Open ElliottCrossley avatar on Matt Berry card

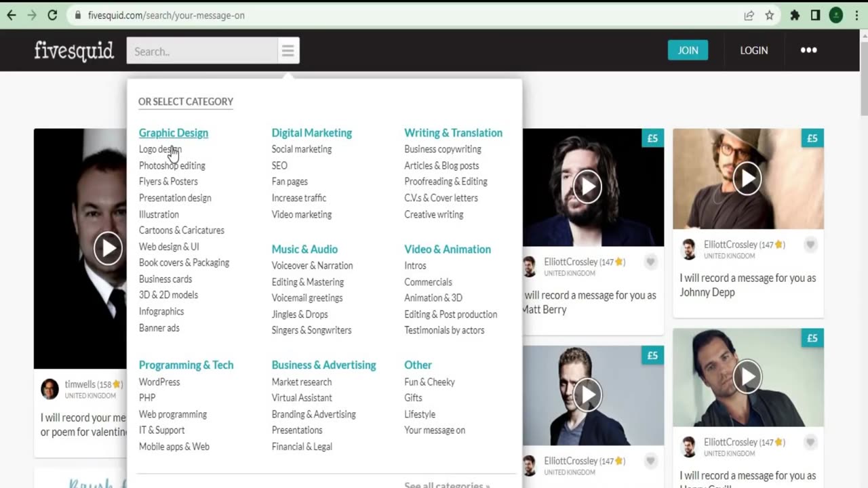click(x=530, y=266)
